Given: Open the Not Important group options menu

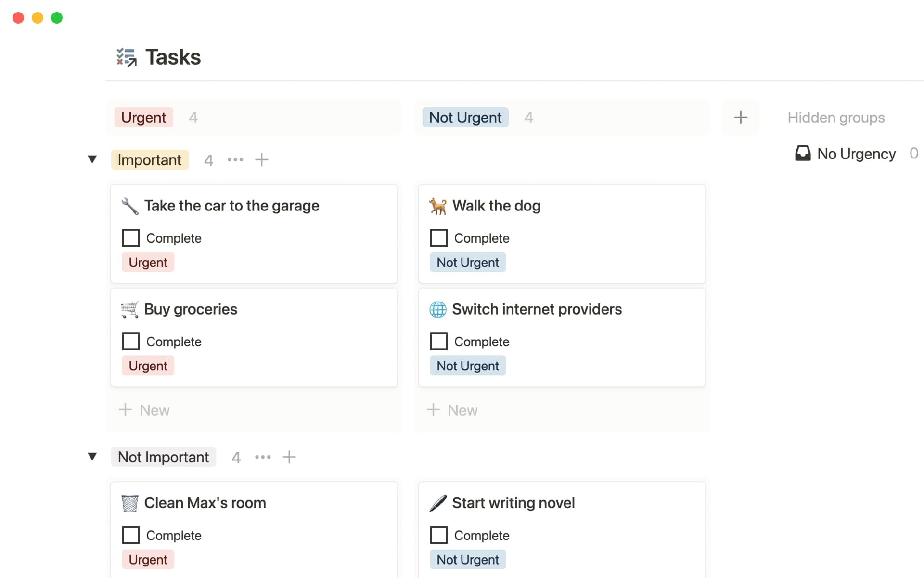Looking at the screenshot, I should 263,457.
